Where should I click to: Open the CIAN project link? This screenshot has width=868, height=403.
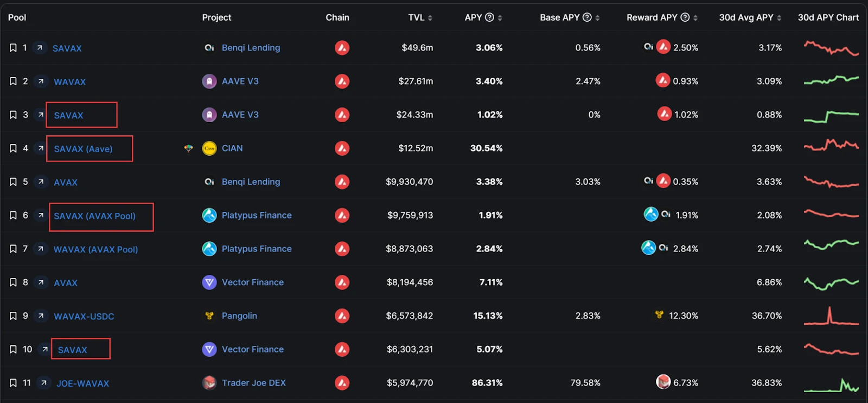(232, 148)
